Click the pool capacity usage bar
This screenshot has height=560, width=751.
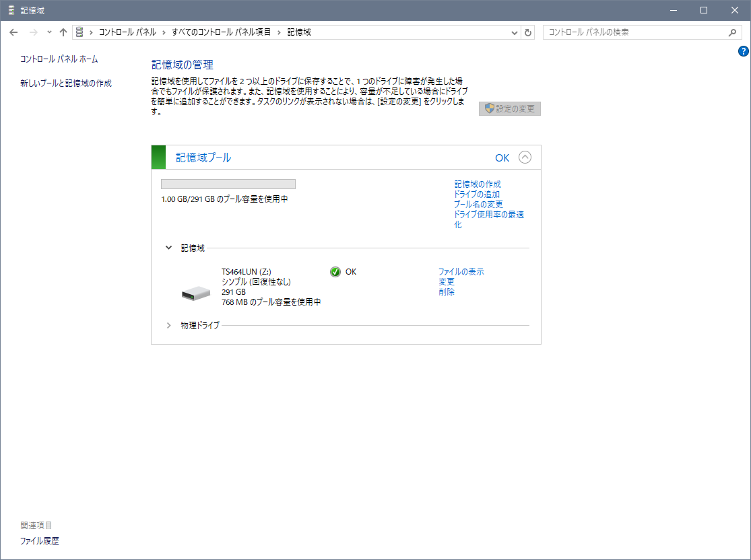(x=228, y=184)
